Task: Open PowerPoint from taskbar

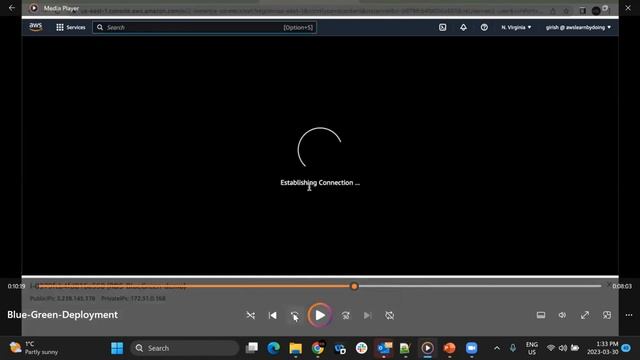Action: [x=449, y=348]
